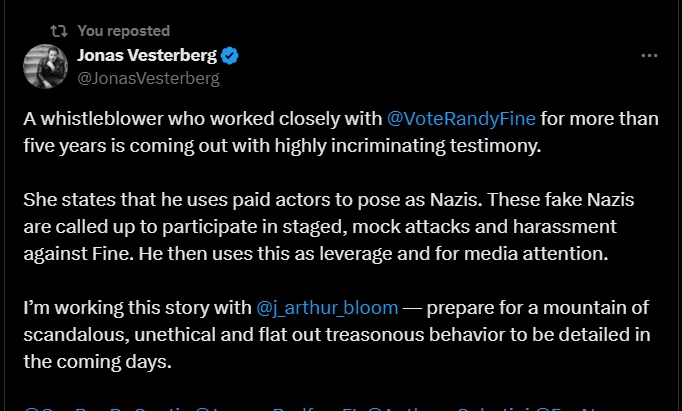Open Jonas Vesterberg's profile picture
The image size is (682, 411).
tap(45, 66)
